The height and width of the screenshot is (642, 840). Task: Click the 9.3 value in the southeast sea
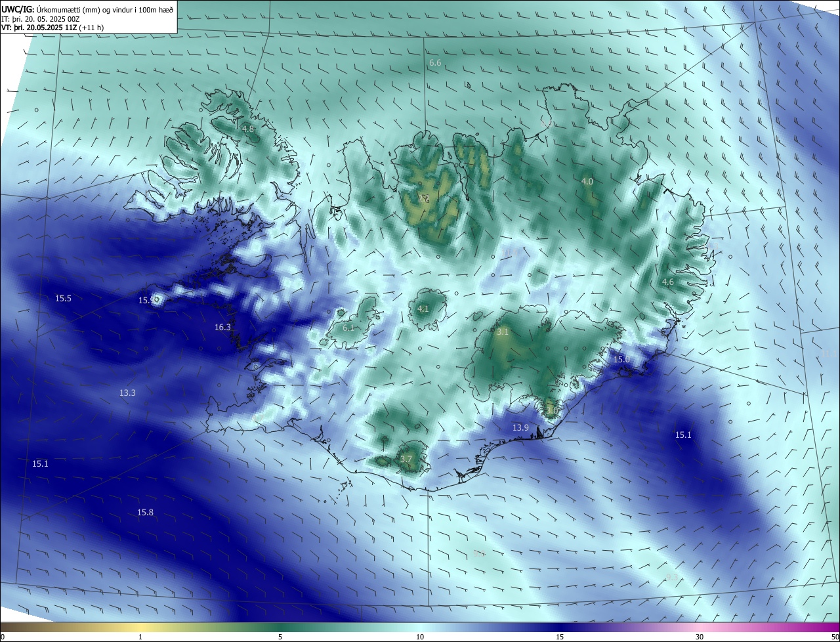[672, 578]
